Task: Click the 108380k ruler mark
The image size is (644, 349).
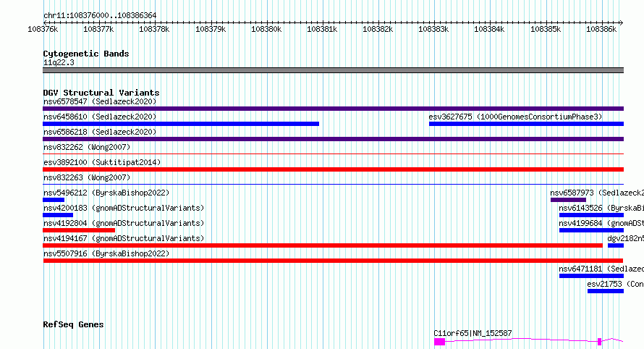Action: (x=266, y=29)
